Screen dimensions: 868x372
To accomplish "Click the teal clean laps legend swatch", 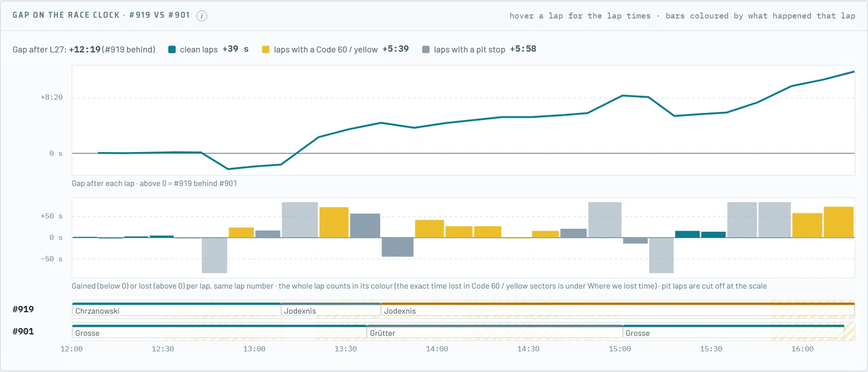I will (172, 49).
